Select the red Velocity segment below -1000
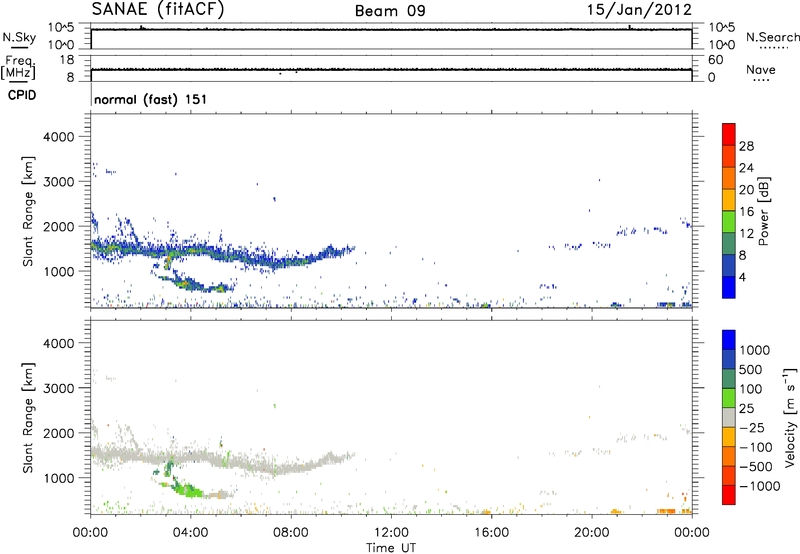The image size is (800, 554). 729,495
